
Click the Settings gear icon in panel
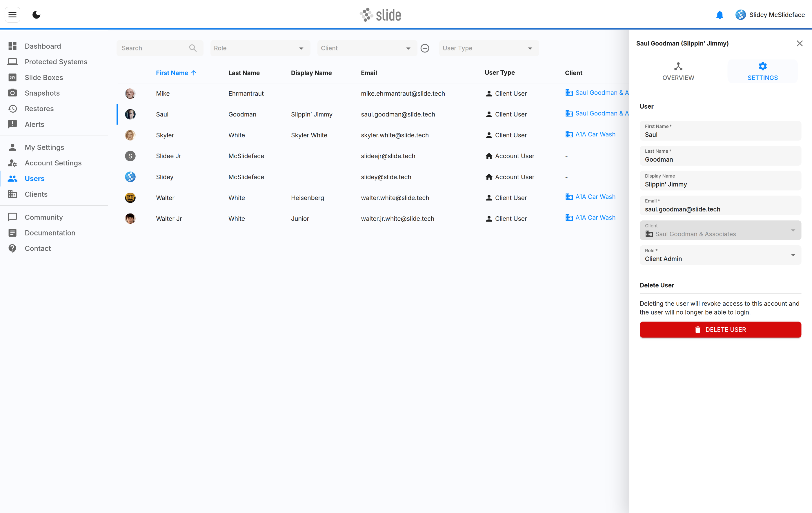(762, 66)
